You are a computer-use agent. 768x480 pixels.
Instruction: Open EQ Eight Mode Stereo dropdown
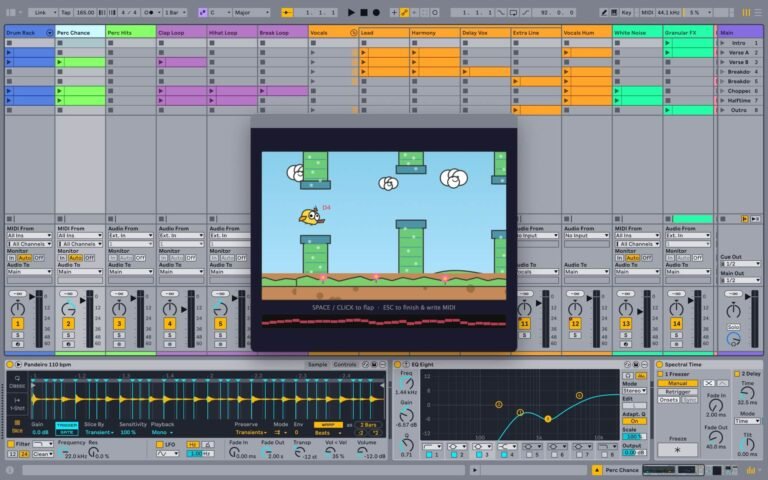tap(635, 391)
